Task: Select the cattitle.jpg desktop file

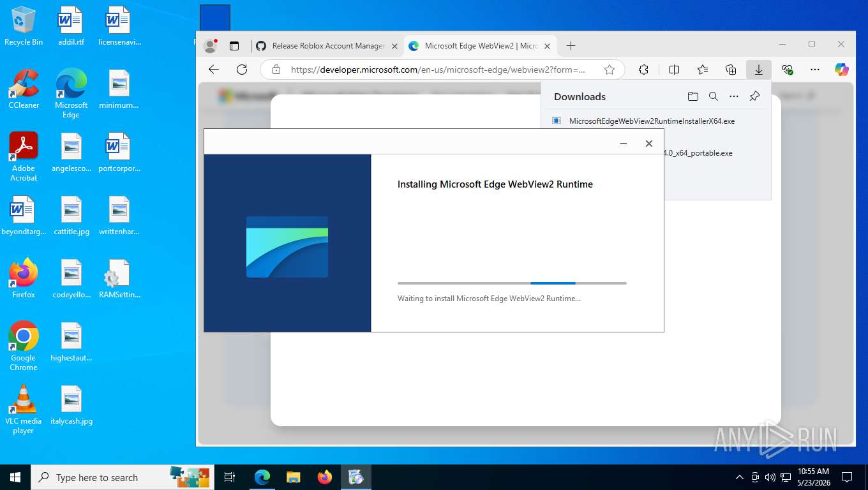Action: (71, 216)
